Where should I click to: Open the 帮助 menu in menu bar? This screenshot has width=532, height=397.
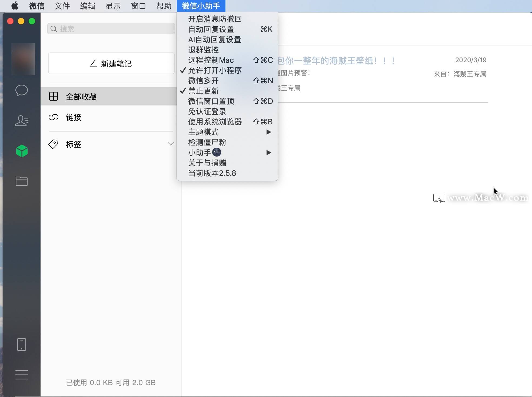(164, 6)
